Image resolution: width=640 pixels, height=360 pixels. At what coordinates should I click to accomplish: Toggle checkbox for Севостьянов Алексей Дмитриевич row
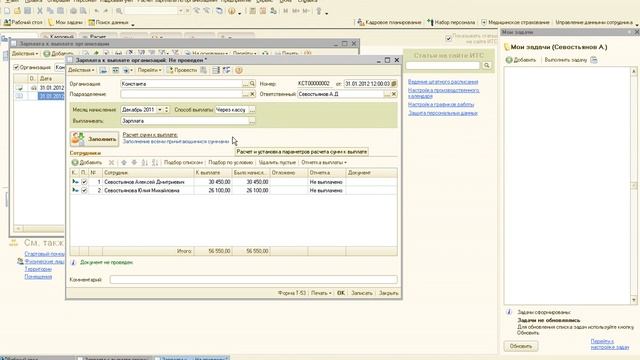pyautogui.click(x=84, y=182)
